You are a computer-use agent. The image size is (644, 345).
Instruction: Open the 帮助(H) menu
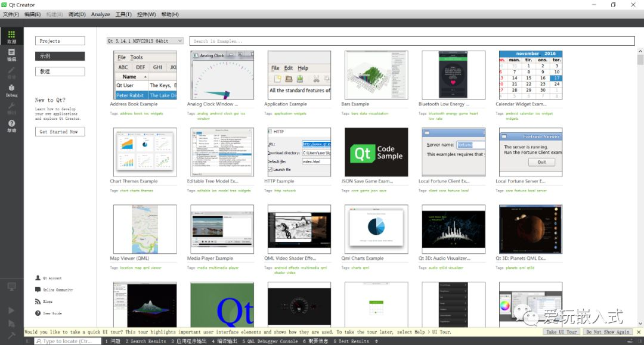click(x=169, y=14)
